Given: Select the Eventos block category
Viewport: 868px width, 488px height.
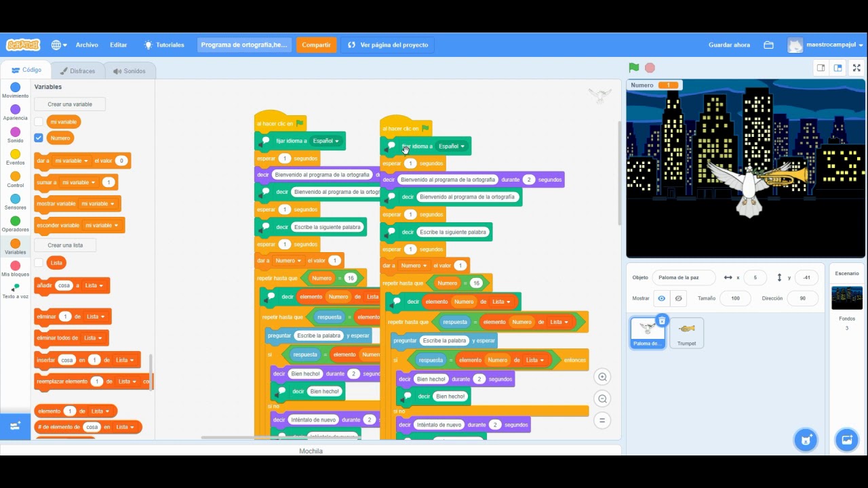Looking at the screenshot, I should pos(15,157).
